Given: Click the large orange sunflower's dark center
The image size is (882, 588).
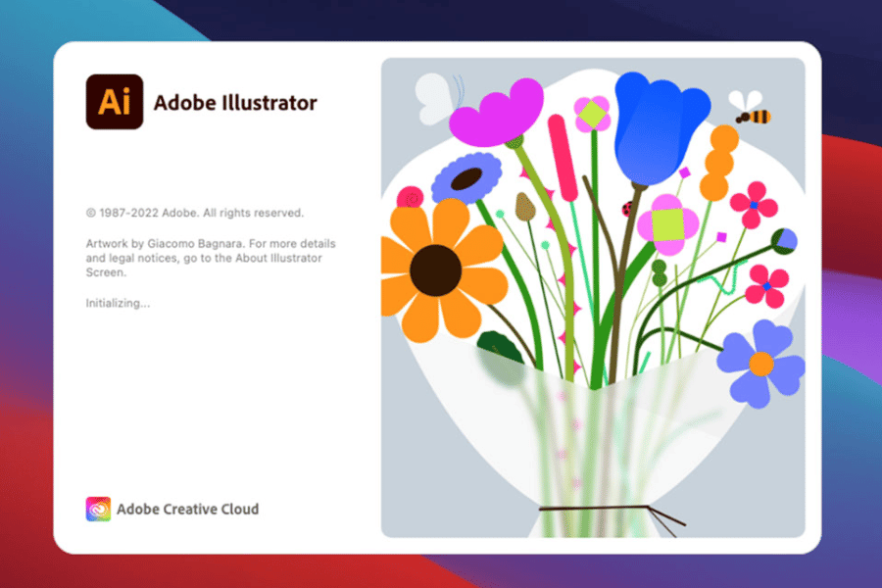Looking at the screenshot, I should 435,269.
